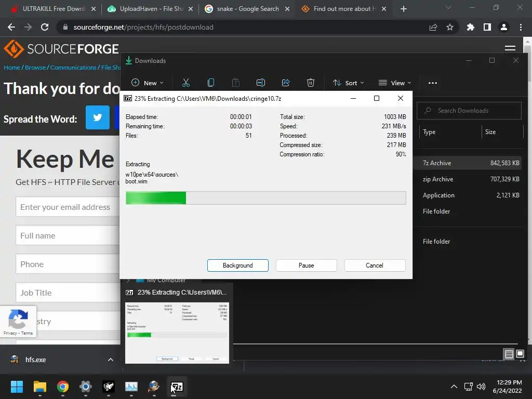
Task: Open the Chrome profile icon
Action: (x=504, y=27)
